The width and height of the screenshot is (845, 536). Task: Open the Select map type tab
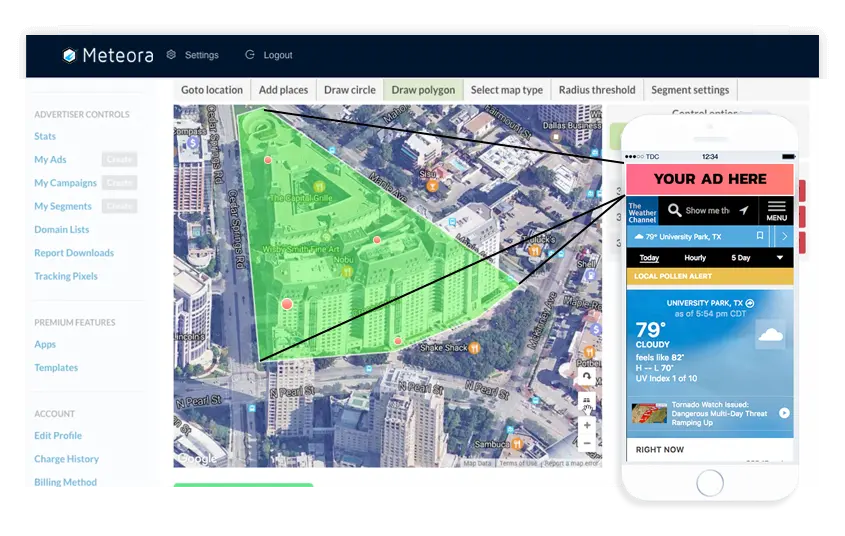(x=506, y=90)
